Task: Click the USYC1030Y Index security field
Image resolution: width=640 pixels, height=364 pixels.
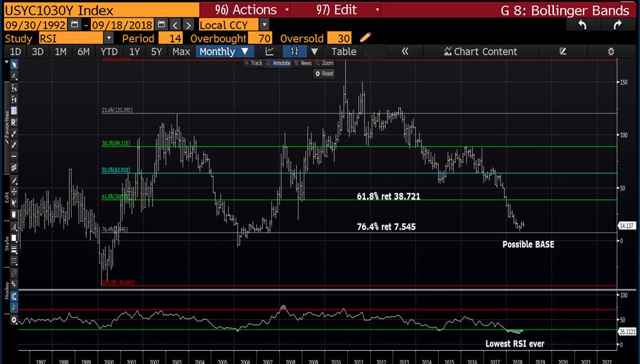Action: point(101,10)
